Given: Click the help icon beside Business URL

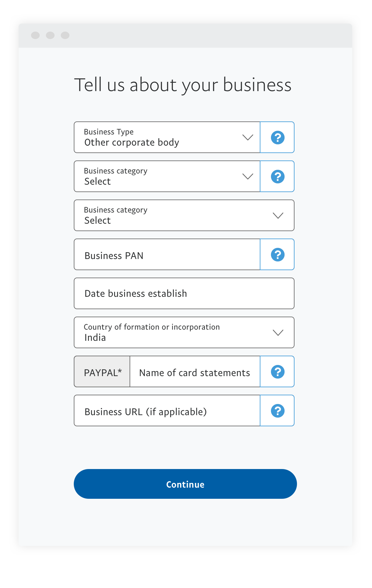Looking at the screenshot, I should click(x=277, y=411).
